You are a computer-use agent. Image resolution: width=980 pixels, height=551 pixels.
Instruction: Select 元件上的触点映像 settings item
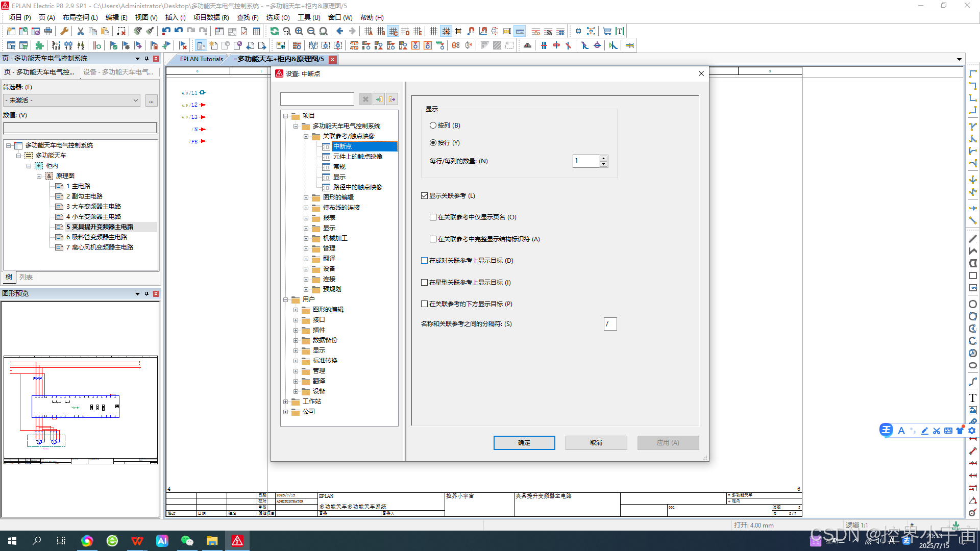(x=357, y=157)
